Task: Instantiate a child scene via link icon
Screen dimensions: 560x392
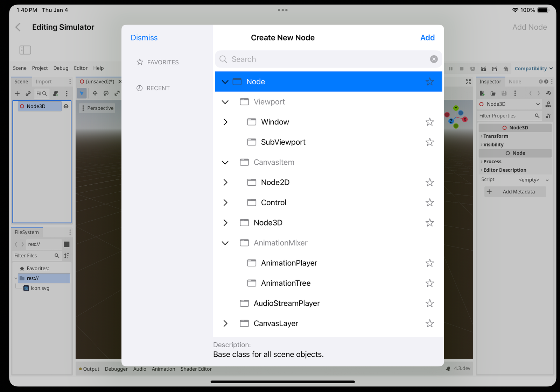Action: click(x=28, y=94)
